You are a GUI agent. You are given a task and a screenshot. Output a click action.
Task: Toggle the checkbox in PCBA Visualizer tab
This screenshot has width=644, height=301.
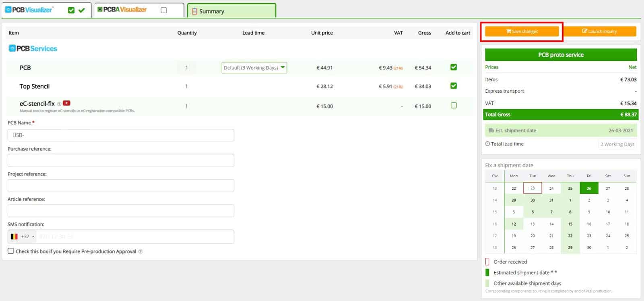tap(163, 10)
